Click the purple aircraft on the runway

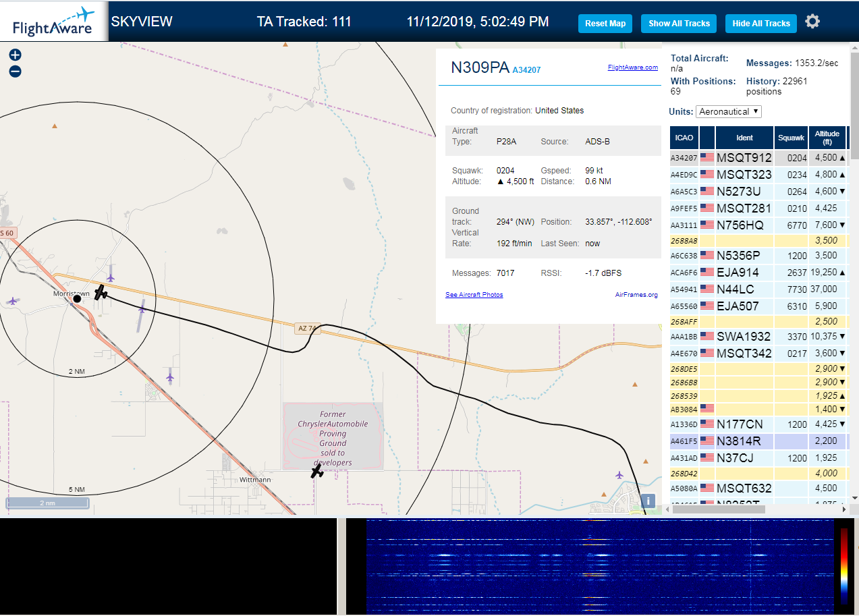click(x=142, y=309)
